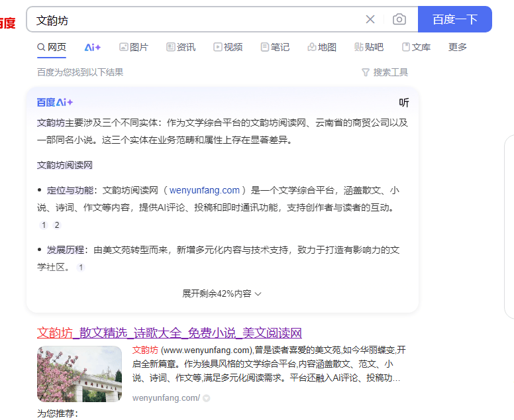This screenshot has height=420, width=514.
Task: Switch to the AI+ tab
Action: point(93,47)
